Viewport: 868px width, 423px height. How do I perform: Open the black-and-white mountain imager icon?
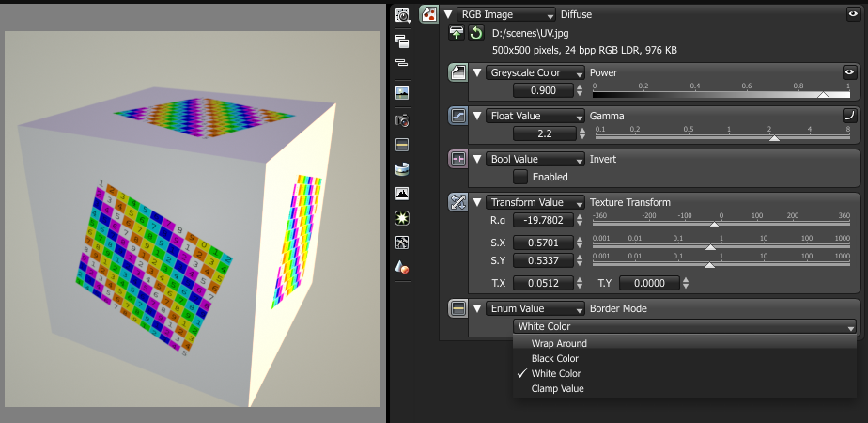pos(402,194)
